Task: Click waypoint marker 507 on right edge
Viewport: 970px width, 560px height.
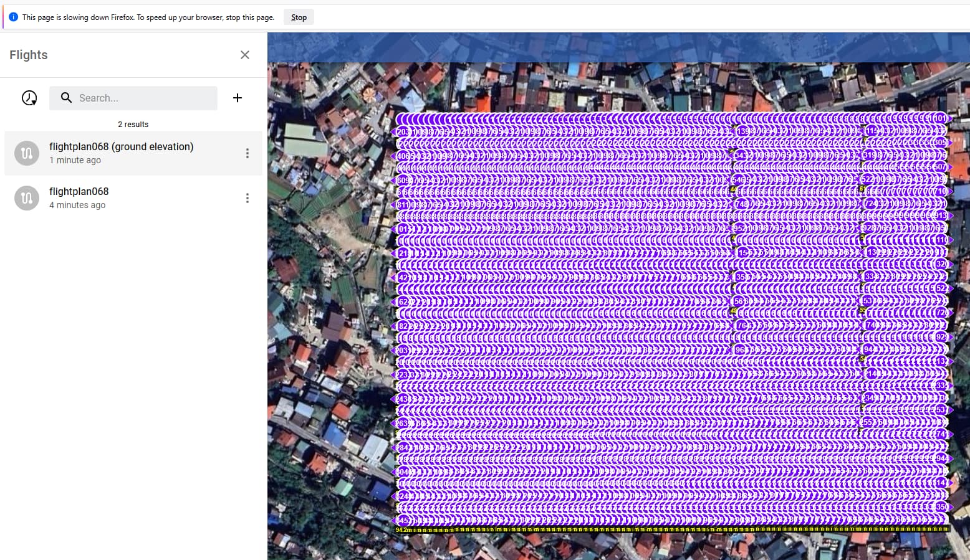Action: 939,167
